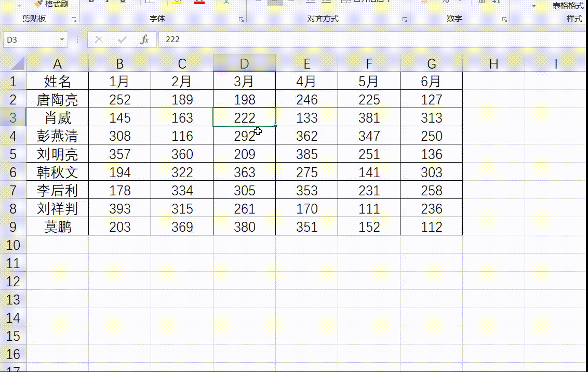The image size is (588, 372).
Task: Click the 5月 header cell
Action: (x=369, y=81)
